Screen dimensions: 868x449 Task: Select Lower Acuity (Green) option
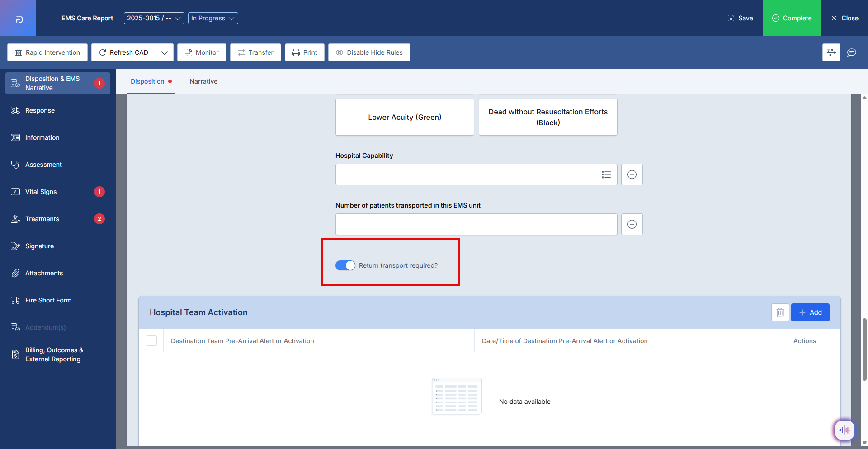(405, 117)
